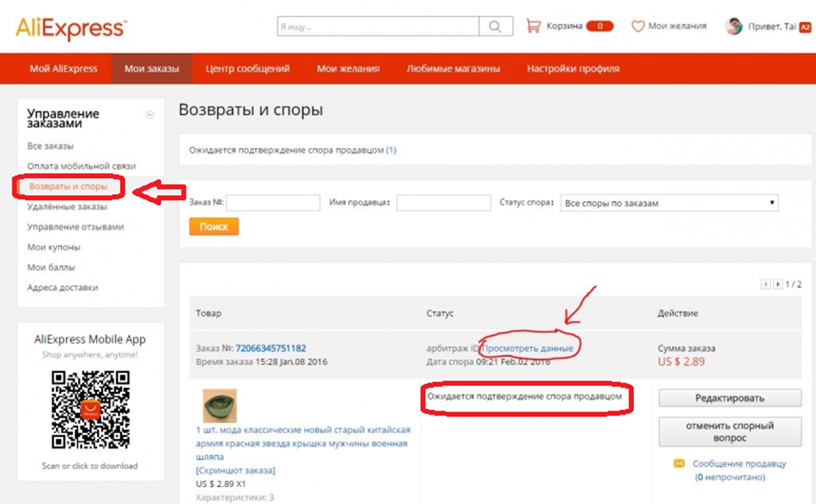Click the wishlist heart icon
The image size is (816, 504).
(x=638, y=26)
